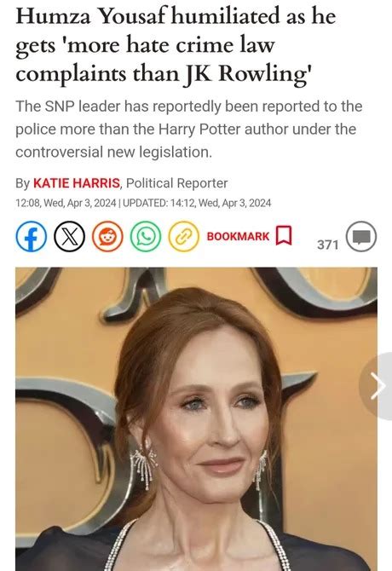392x571 pixels.
Task: Click 'controversial new legislation' text
Action: tap(113, 153)
